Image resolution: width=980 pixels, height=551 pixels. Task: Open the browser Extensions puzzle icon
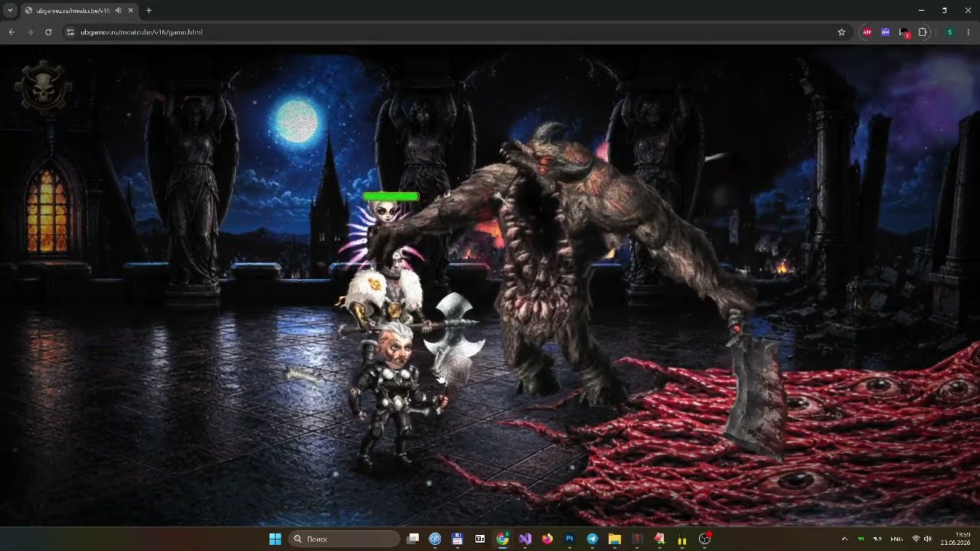923,32
